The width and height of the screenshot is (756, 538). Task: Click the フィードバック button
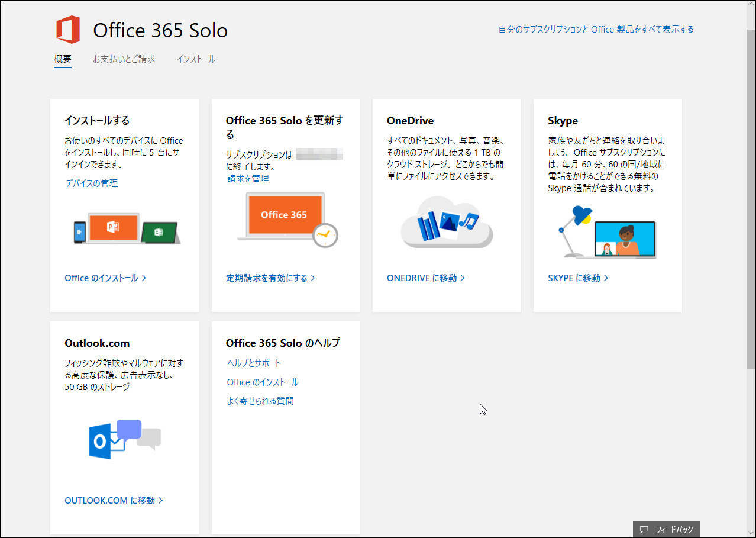pos(667,529)
